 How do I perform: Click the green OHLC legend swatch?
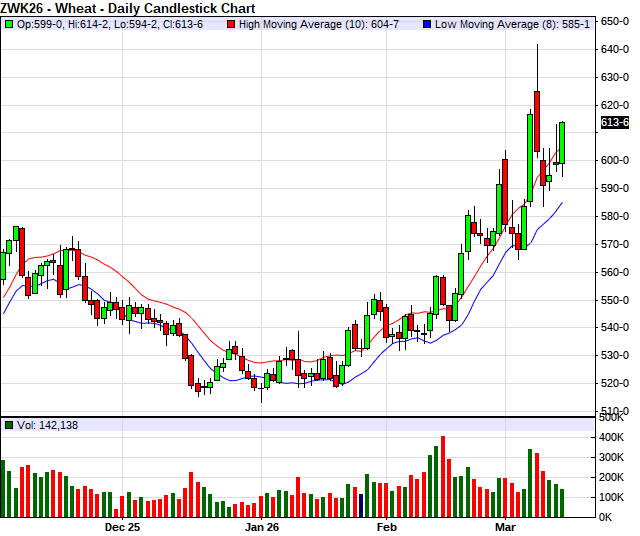tap(9, 22)
